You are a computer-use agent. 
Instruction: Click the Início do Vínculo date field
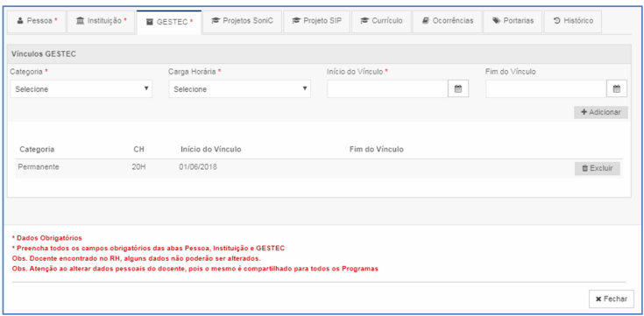387,88
